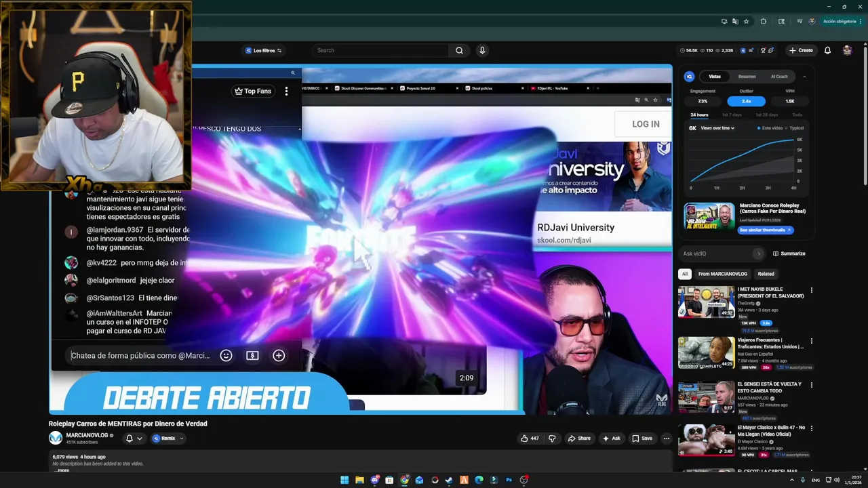
Task: Select From MARCIANOVLOG filter chip
Action: click(x=723, y=274)
